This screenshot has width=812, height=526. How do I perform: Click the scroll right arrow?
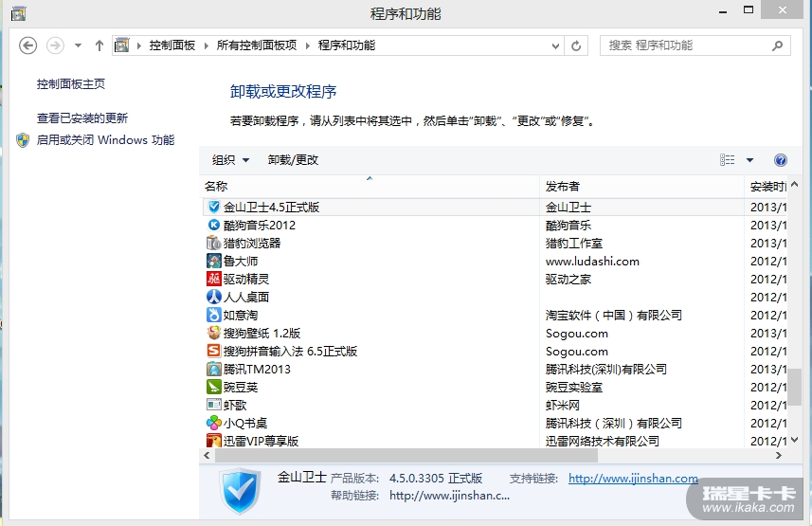[x=778, y=456]
